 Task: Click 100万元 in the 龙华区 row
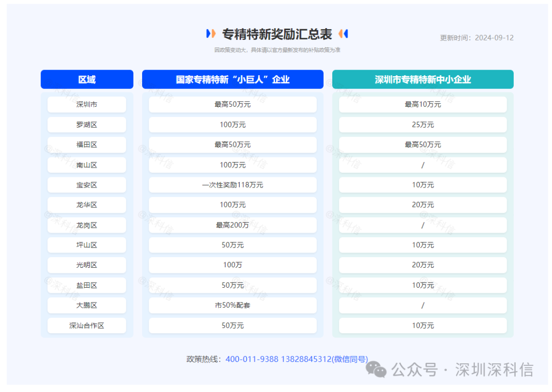click(x=233, y=205)
